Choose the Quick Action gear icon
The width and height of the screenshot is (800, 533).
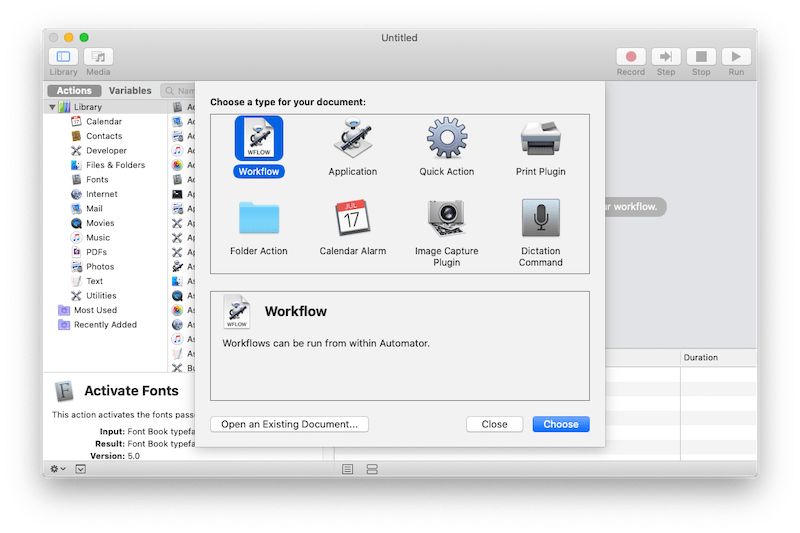tap(446, 138)
